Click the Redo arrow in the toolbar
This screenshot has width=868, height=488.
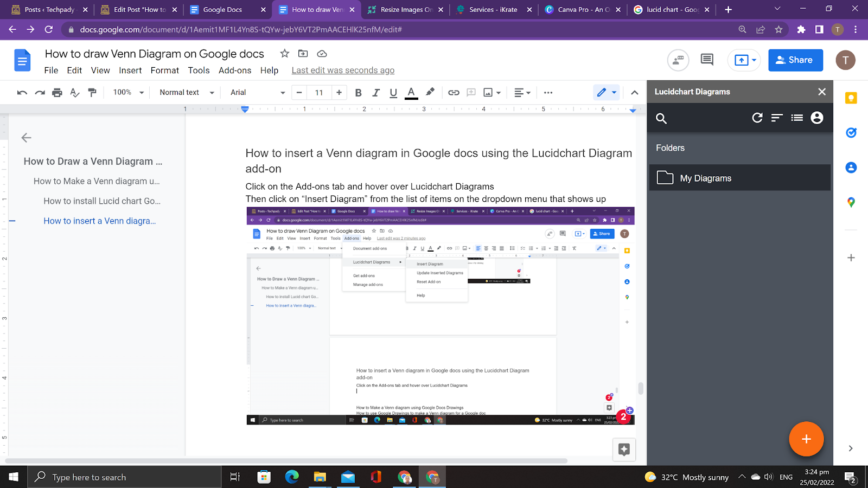pyautogui.click(x=40, y=93)
